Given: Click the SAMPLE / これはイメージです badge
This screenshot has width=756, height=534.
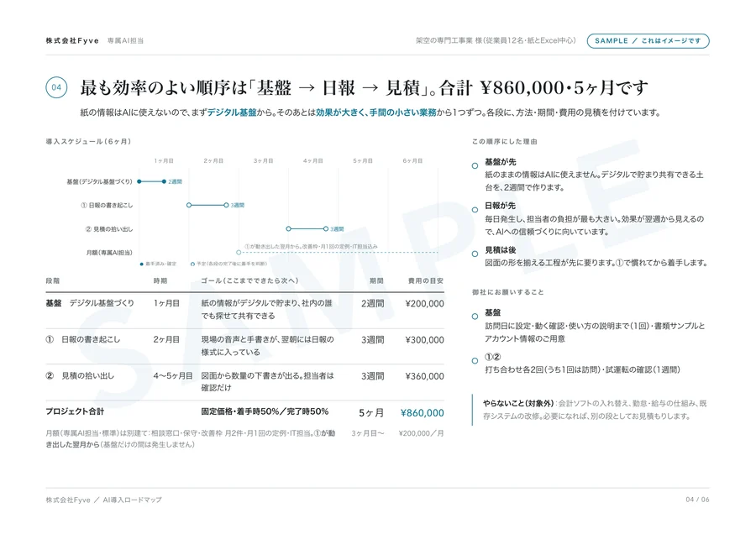Looking at the screenshot, I should (x=648, y=41).
